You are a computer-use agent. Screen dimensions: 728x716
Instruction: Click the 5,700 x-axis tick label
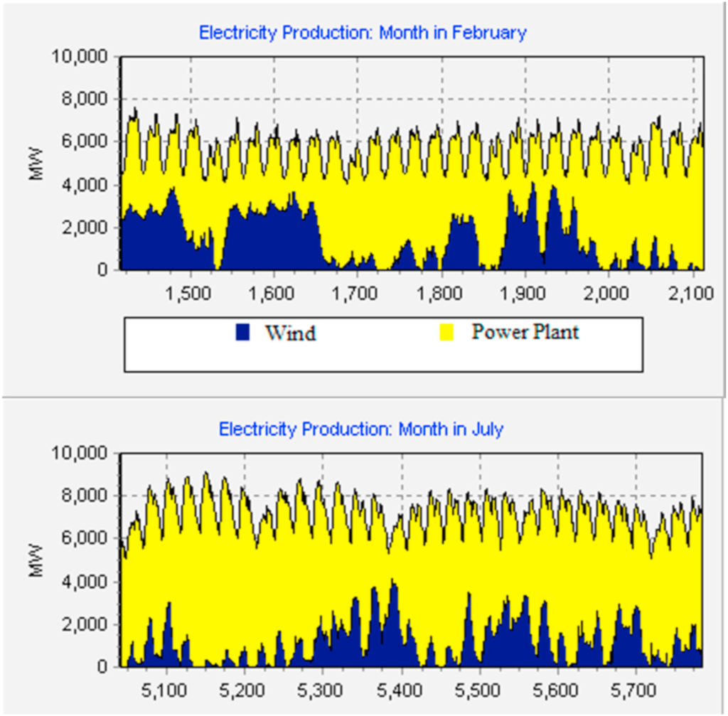click(x=636, y=690)
